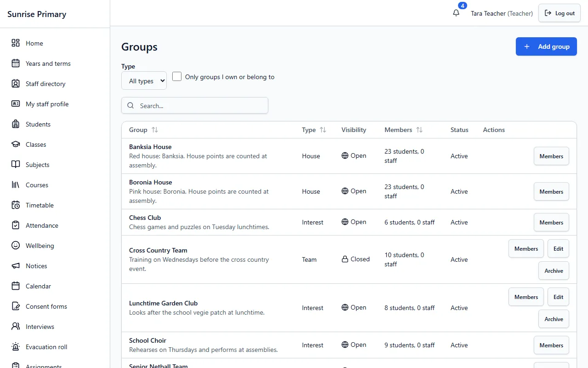Open Members for School Choir

[551, 345]
